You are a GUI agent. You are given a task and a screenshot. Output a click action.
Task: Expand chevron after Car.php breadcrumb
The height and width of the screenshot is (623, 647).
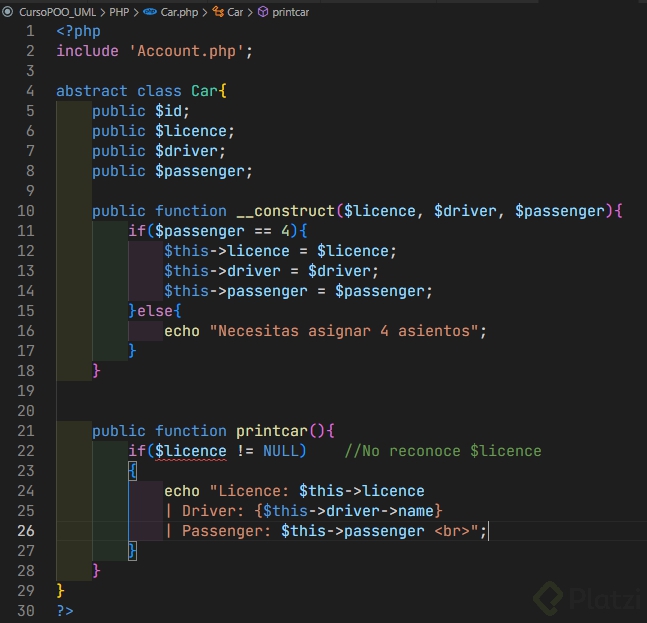coord(205,13)
